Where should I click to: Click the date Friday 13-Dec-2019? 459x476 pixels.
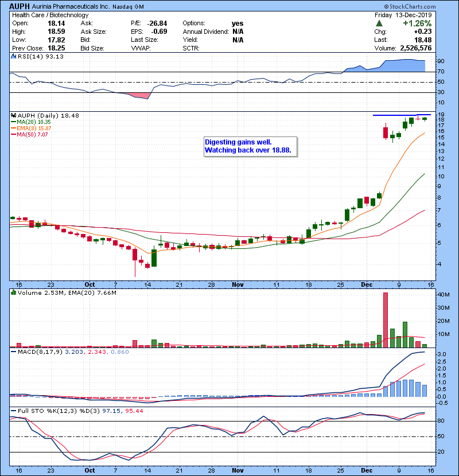[x=403, y=15]
